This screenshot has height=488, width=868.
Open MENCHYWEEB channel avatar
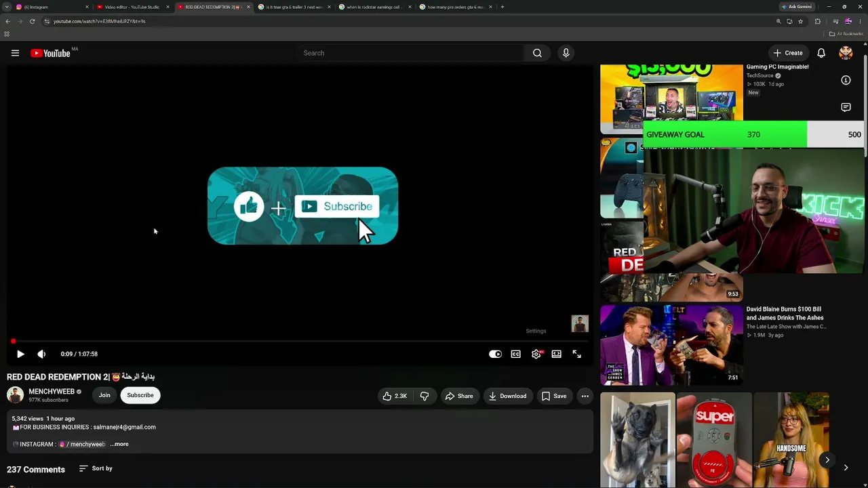coord(15,394)
